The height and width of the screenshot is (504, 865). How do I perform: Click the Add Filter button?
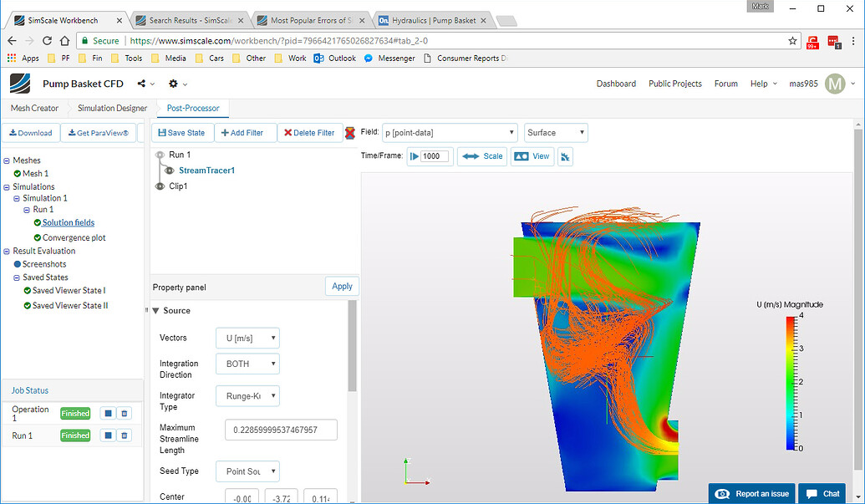[245, 132]
